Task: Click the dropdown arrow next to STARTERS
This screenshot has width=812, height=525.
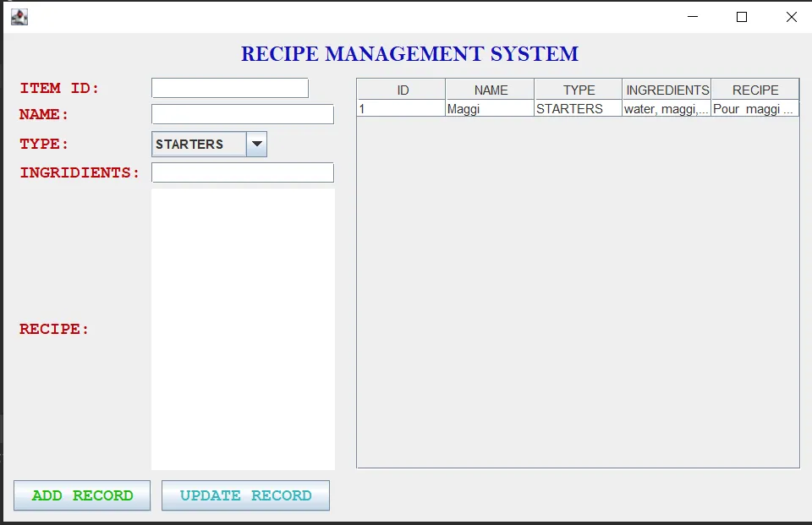Action: click(x=256, y=144)
